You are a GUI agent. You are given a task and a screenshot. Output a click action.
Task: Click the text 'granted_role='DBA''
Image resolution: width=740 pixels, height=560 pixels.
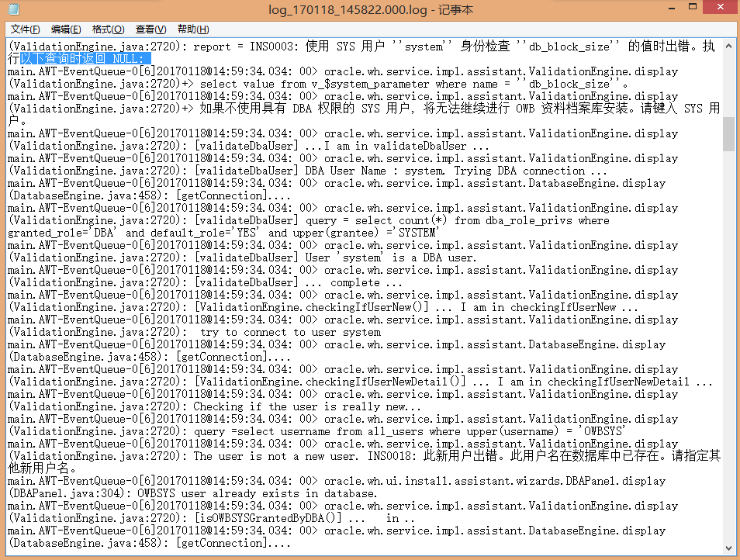coord(62,233)
